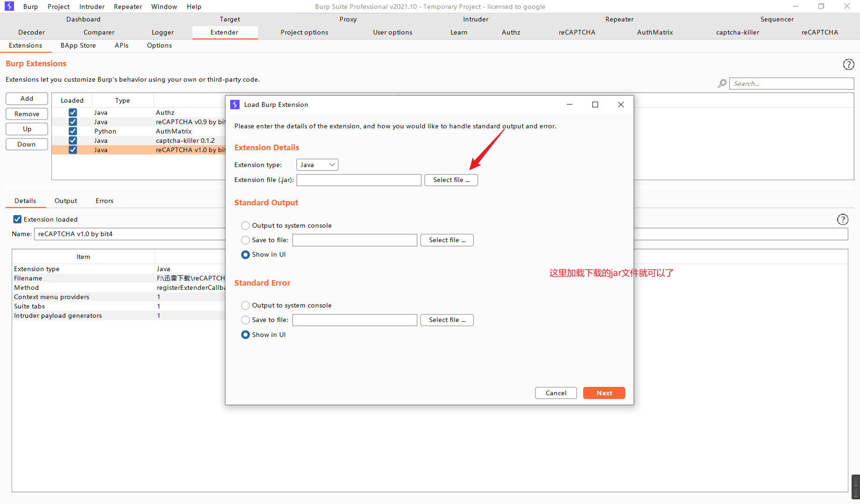Open the Intruder menu in menu bar
Screen dimensions: 860x504
[92, 7]
